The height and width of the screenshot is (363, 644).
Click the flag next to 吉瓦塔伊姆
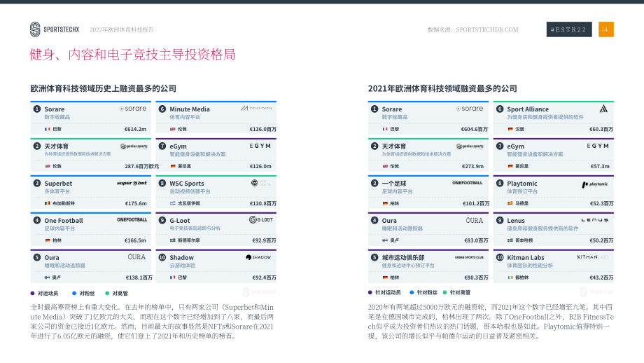coord(173,203)
